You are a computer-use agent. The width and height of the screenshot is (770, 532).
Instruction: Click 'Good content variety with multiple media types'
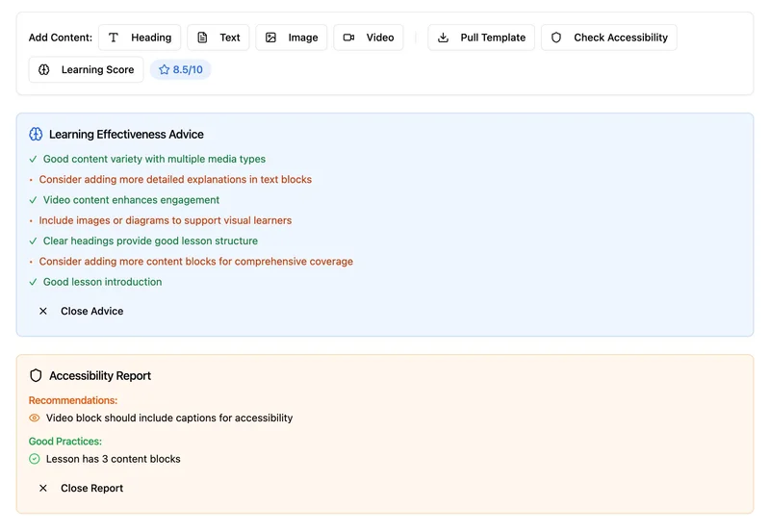pos(154,159)
